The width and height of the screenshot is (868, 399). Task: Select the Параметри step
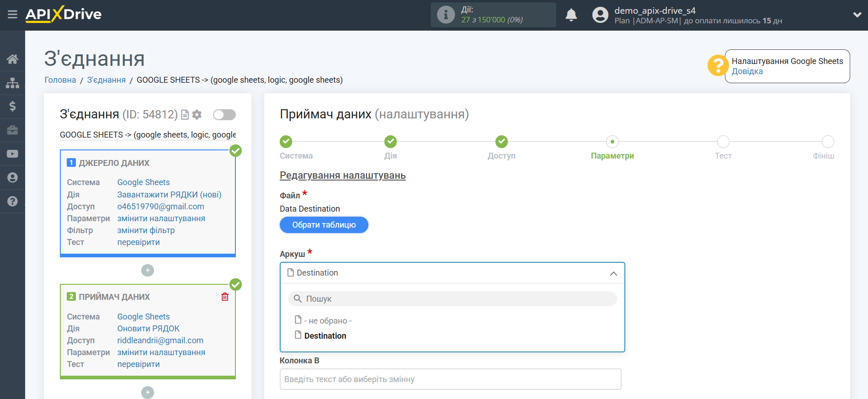(x=612, y=142)
